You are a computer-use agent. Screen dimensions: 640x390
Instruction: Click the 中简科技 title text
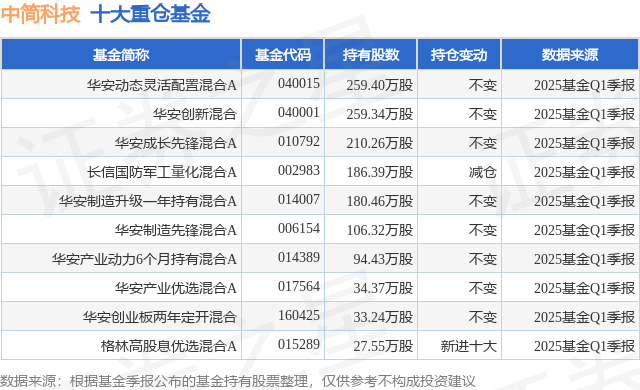pos(40,13)
